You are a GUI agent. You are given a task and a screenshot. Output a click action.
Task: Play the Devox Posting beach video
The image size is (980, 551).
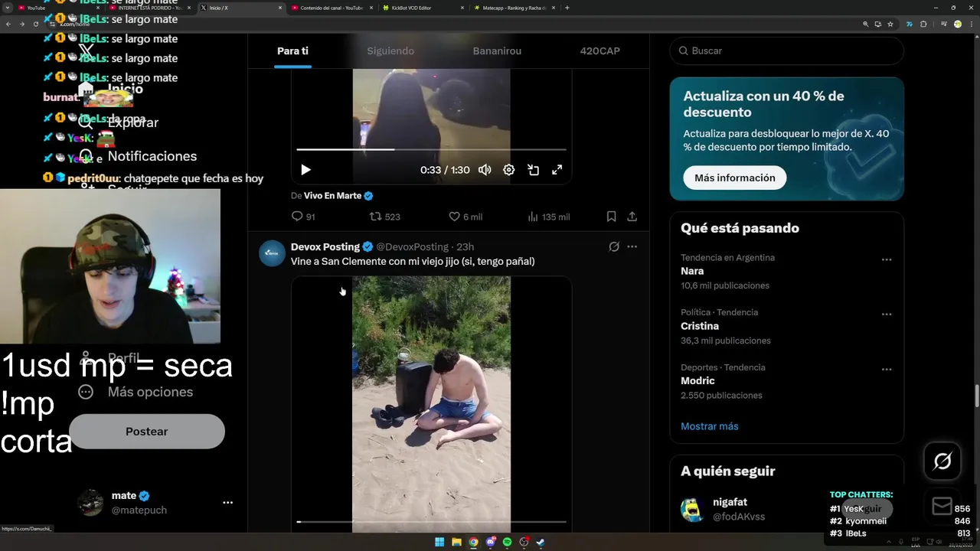[431, 403]
